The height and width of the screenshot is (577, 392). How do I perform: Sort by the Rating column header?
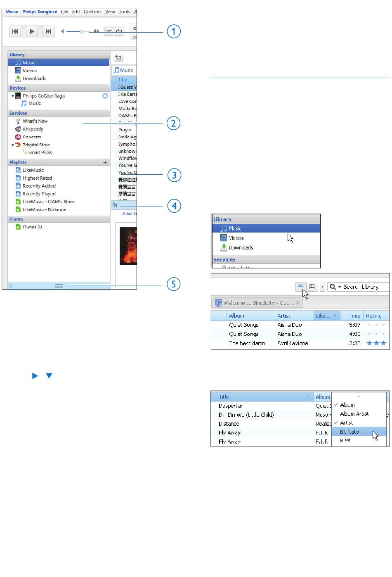click(x=376, y=316)
